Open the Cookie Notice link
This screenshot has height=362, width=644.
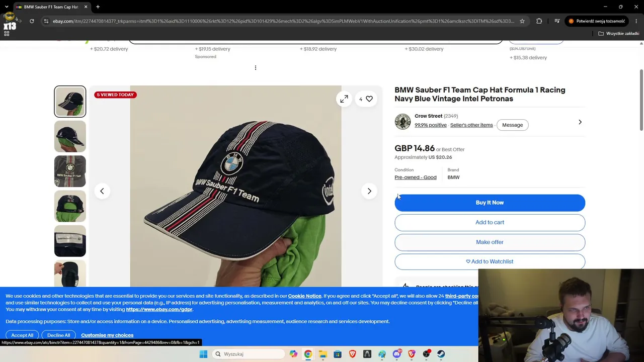click(x=304, y=296)
